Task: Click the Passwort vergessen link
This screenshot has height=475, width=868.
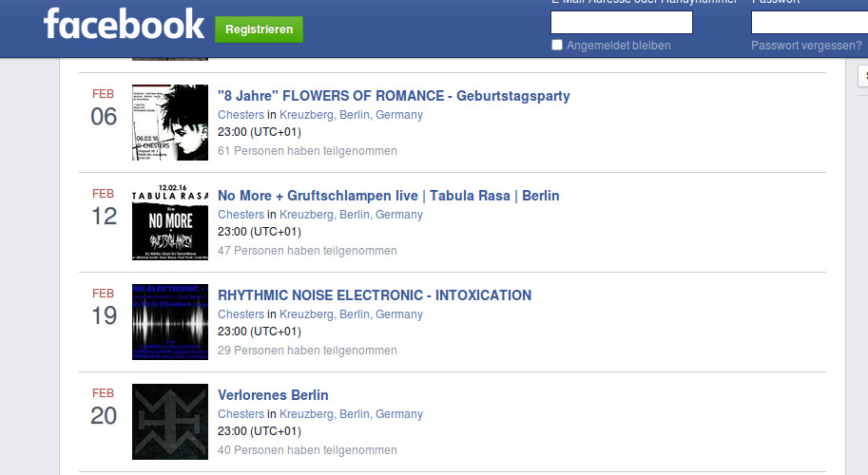Action: coord(806,45)
